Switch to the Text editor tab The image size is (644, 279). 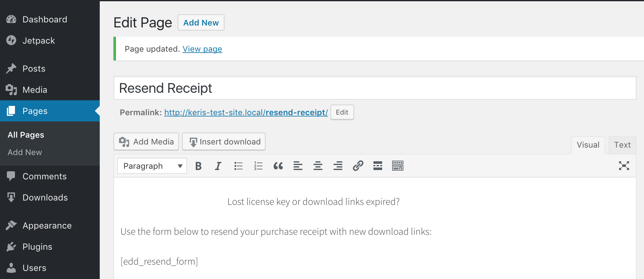(622, 145)
